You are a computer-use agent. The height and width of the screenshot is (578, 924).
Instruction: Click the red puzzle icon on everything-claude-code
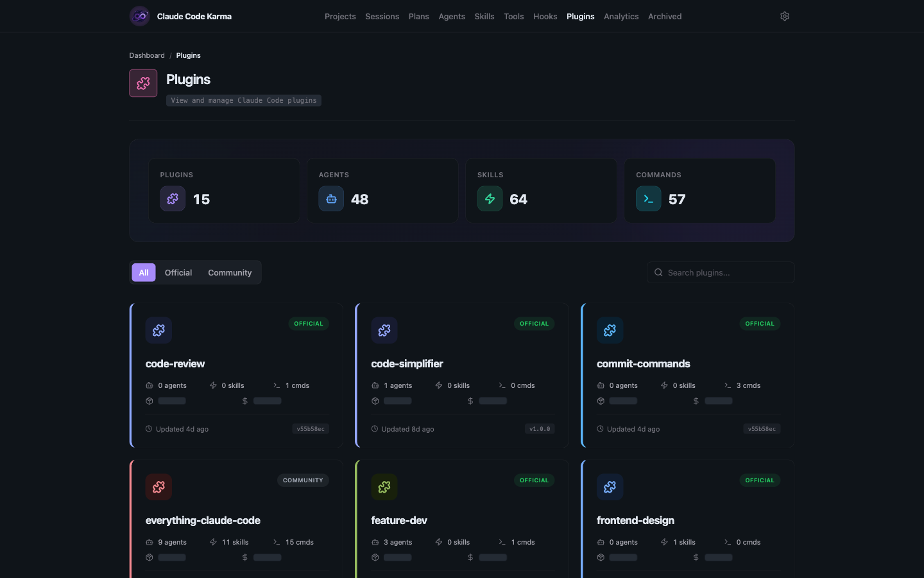(158, 487)
